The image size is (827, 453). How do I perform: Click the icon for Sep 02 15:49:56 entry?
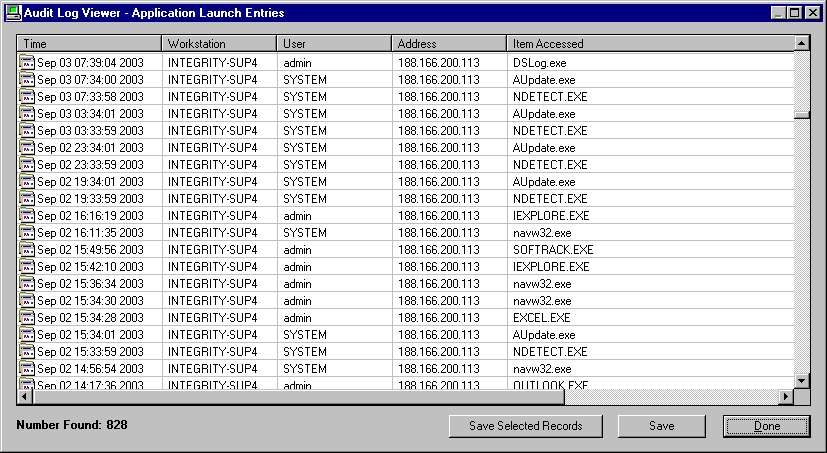27,249
